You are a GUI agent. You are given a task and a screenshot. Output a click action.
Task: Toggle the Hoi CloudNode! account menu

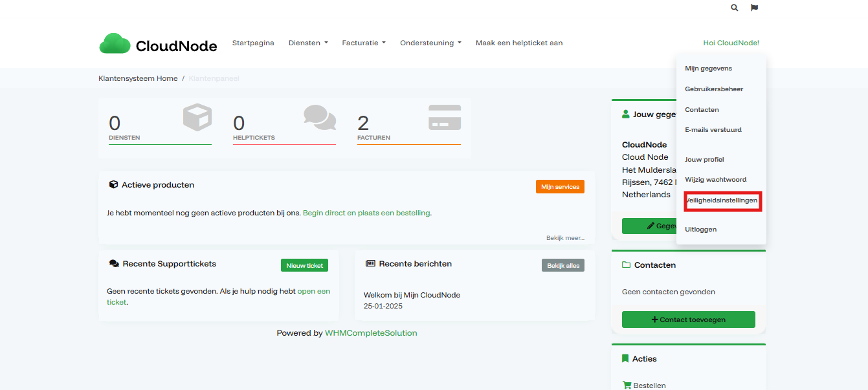coord(731,43)
